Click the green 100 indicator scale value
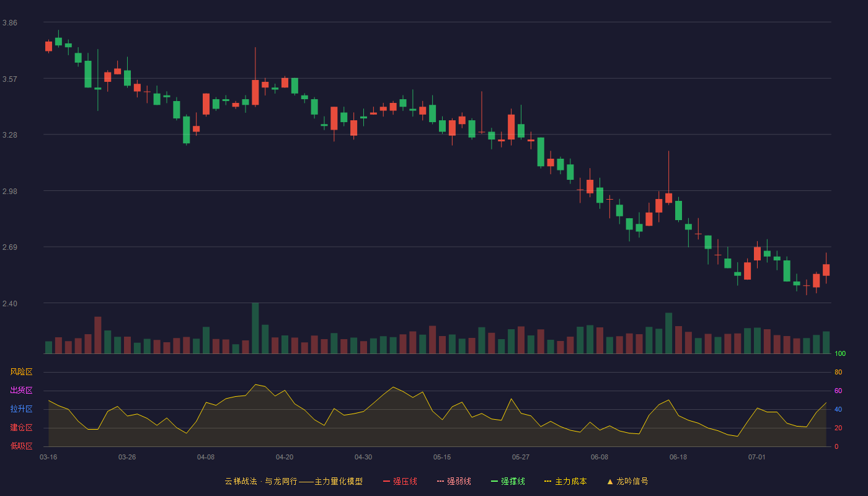The height and width of the screenshot is (496, 868). pyautogui.click(x=840, y=354)
